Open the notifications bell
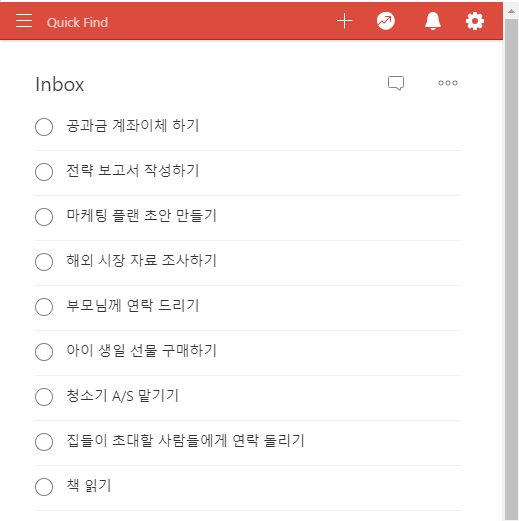The height and width of the screenshot is (521, 519). tap(433, 21)
